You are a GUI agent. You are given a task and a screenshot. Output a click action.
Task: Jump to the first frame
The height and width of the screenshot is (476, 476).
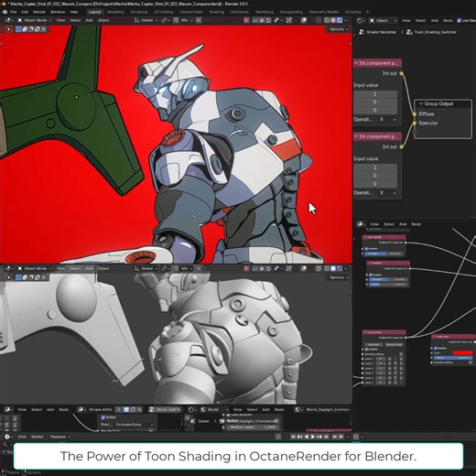pos(293,437)
